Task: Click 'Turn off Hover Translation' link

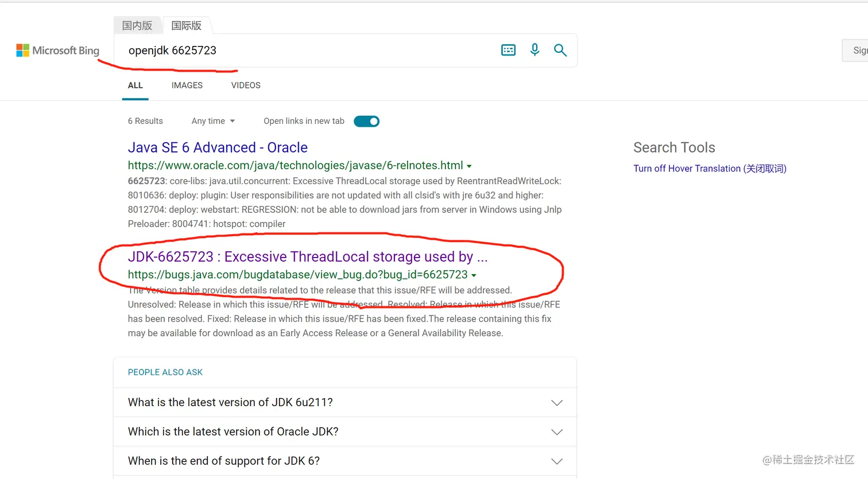Action: pos(710,168)
